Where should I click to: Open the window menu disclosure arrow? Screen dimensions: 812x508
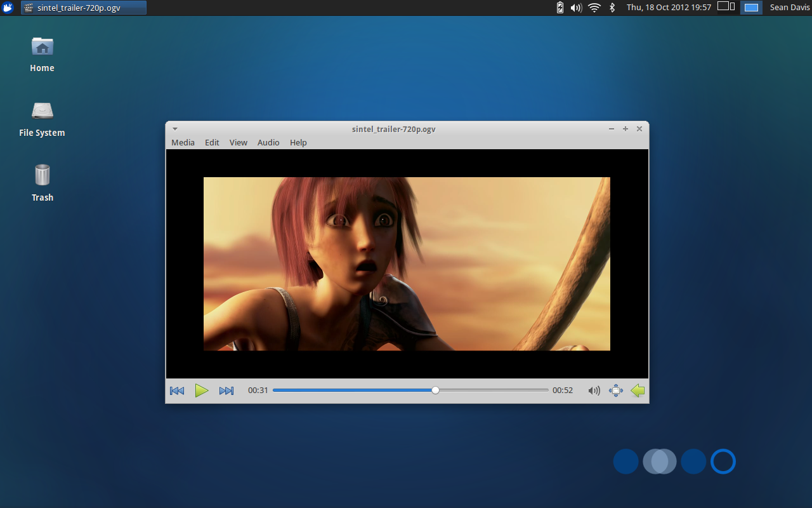click(x=175, y=128)
